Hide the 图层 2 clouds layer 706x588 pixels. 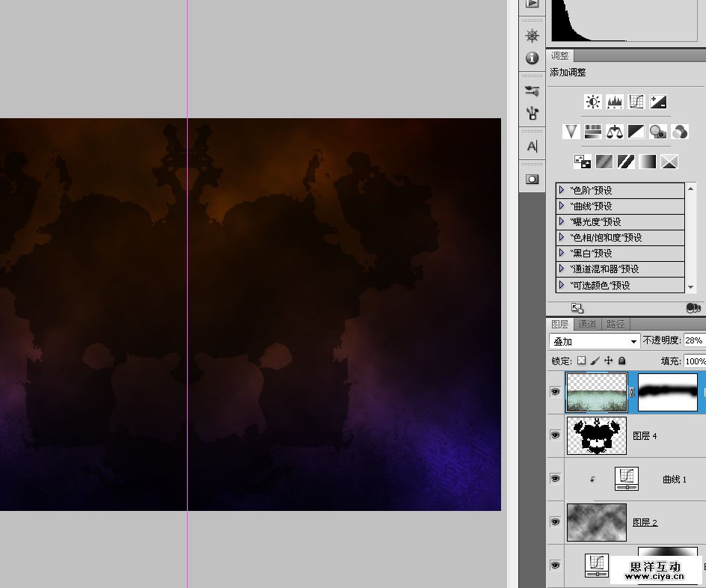(555, 521)
